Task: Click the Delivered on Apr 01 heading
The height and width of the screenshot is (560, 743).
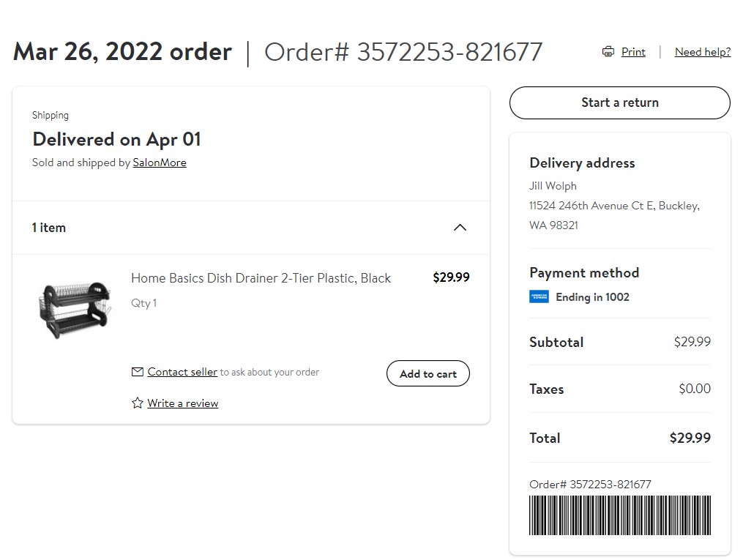Action: coord(116,139)
